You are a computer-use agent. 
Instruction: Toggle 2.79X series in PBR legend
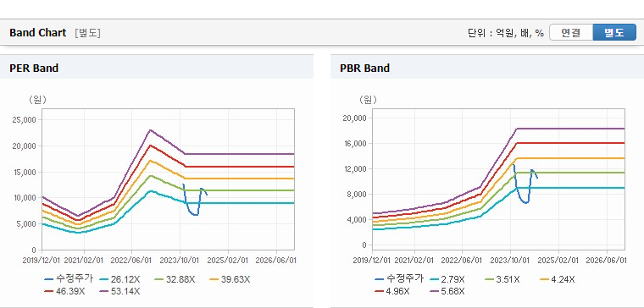pos(447,279)
